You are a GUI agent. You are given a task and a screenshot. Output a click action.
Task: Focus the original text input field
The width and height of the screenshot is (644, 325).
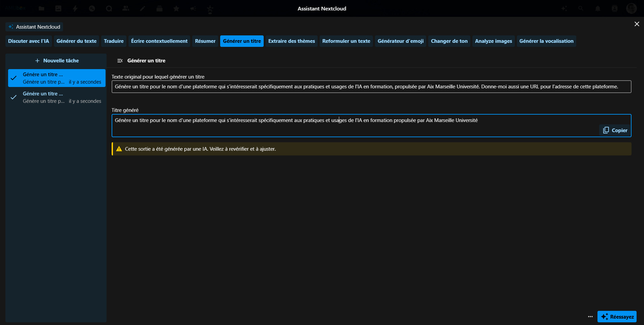[371, 87]
